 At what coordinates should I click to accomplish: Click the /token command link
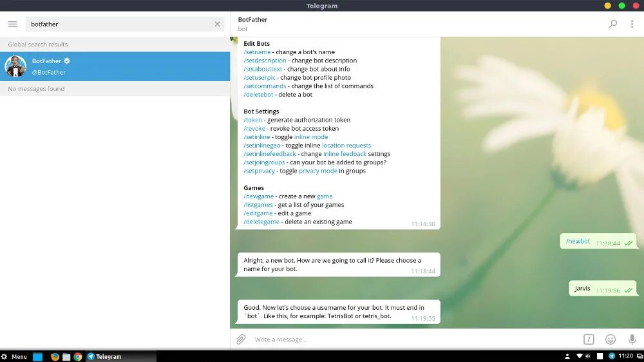252,120
